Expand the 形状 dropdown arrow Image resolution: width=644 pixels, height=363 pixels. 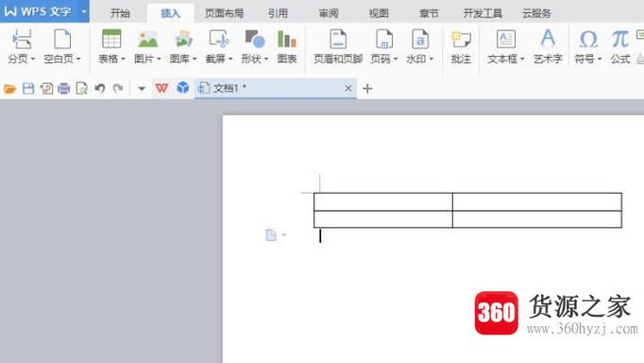(x=266, y=60)
